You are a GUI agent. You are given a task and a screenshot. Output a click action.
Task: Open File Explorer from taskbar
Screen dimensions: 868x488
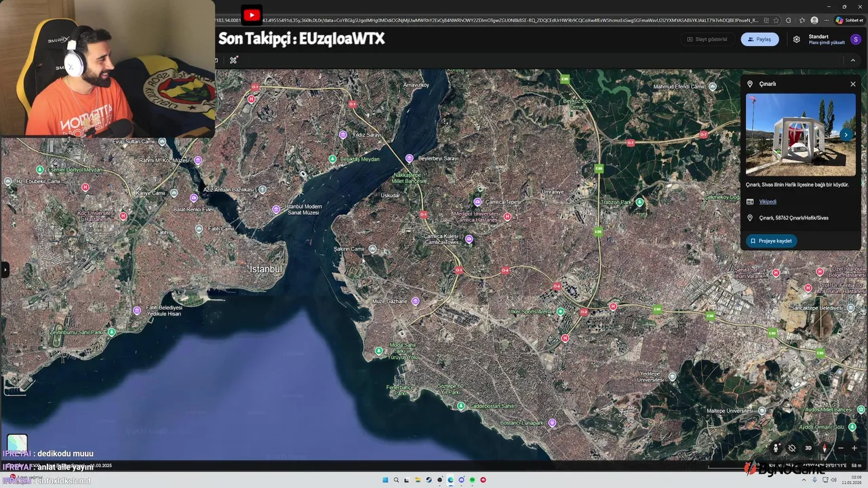418,480
